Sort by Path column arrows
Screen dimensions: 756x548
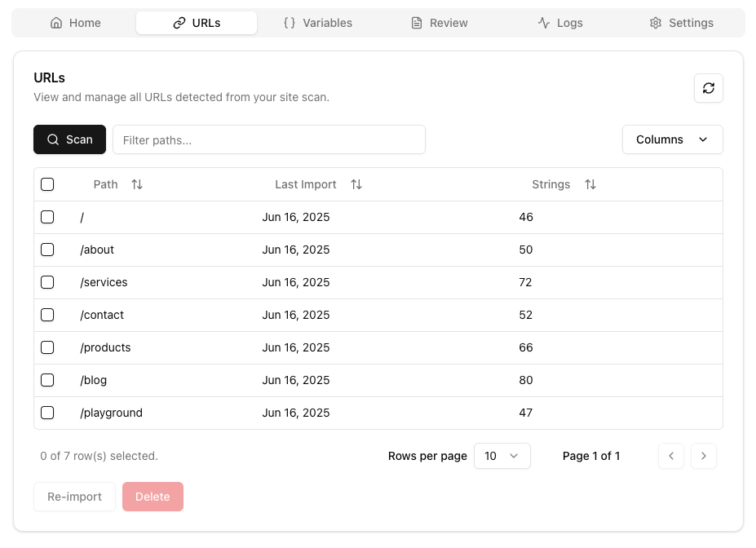coord(137,184)
